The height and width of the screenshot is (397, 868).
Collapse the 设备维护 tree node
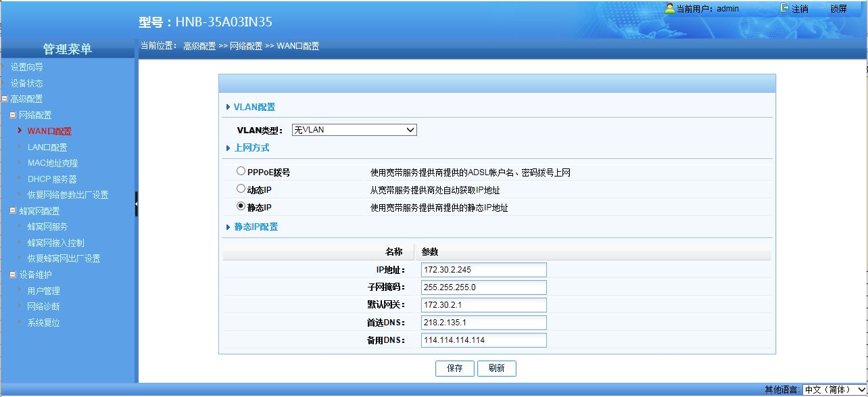pos(13,275)
